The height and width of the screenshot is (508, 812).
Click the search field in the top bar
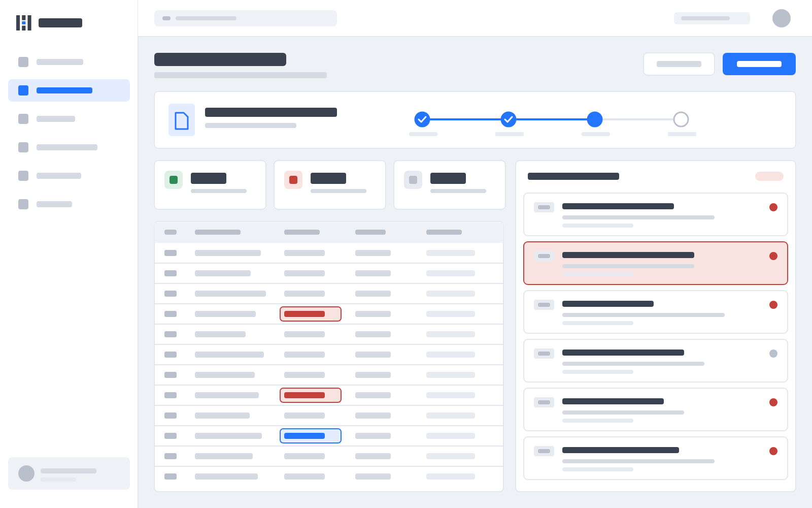246,18
